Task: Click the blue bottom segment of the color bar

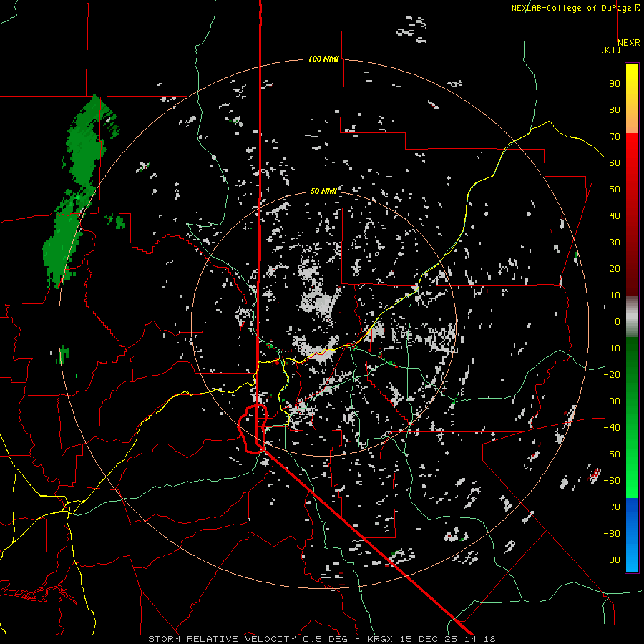Action: pos(632,535)
